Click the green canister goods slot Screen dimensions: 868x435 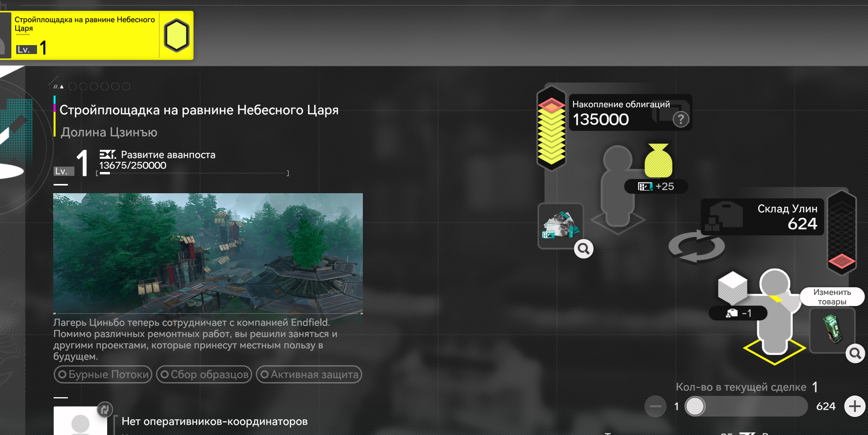coord(832,329)
